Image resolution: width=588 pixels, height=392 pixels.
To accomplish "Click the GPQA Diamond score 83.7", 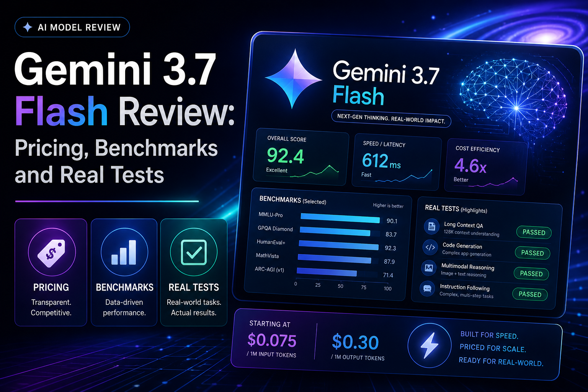I will coord(391,234).
